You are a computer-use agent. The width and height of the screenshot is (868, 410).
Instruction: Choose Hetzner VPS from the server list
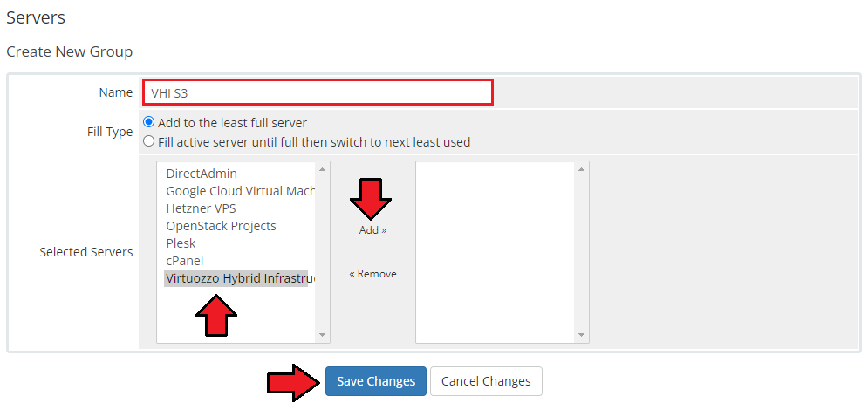click(x=236, y=208)
